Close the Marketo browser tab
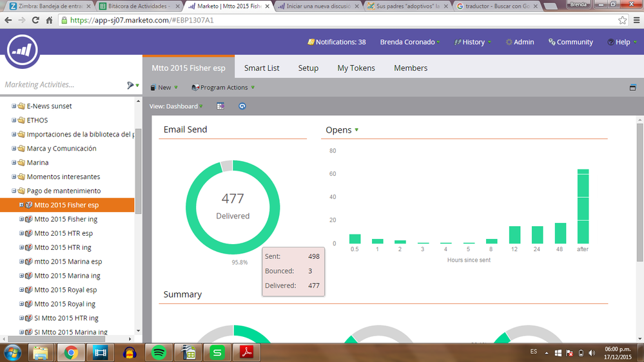 [268, 6]
